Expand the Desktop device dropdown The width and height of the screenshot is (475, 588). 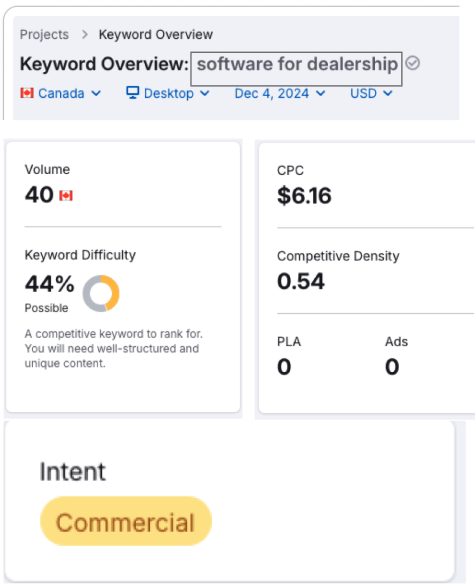[x=168, y=93]
